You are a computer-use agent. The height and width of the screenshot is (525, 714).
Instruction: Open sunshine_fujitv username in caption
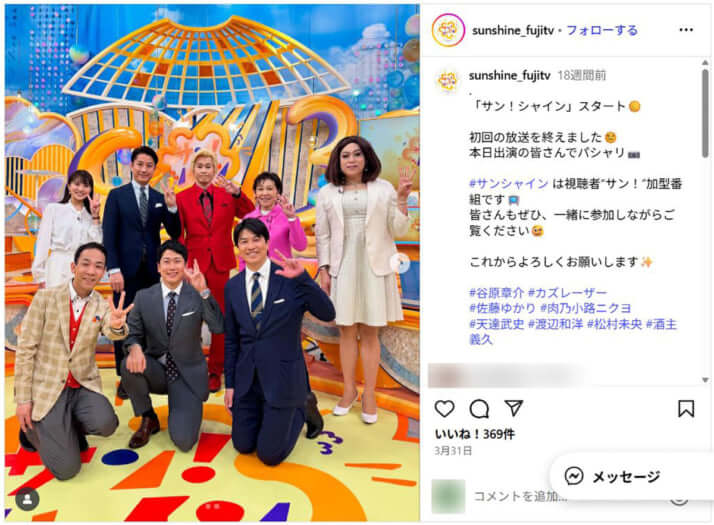coord(510,76)
